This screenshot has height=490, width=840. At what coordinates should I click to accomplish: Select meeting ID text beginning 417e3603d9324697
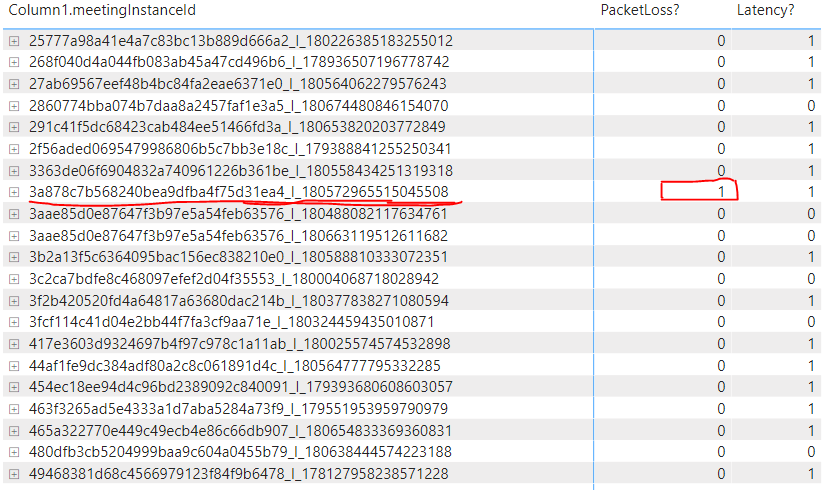point(239,344)
